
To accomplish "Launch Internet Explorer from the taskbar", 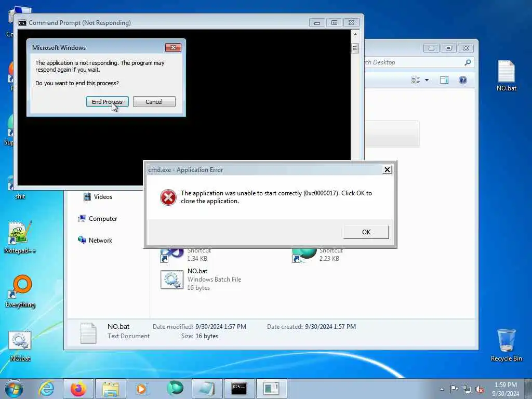I will pos(46,389).
